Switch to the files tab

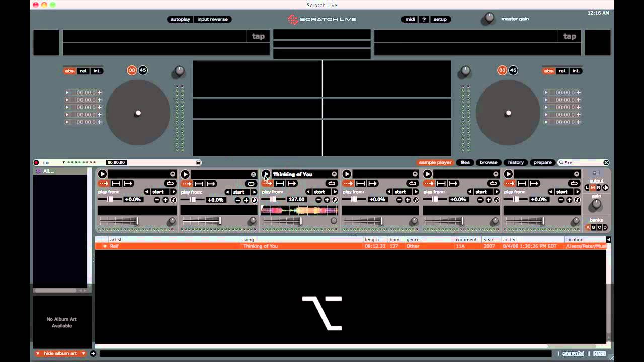[465, 163]
